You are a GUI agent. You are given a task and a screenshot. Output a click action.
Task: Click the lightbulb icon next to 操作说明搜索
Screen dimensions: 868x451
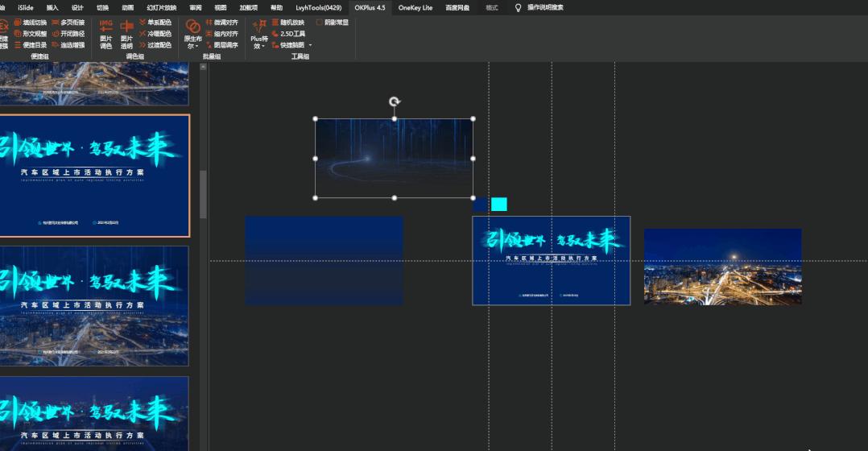[x=519, y=8]
